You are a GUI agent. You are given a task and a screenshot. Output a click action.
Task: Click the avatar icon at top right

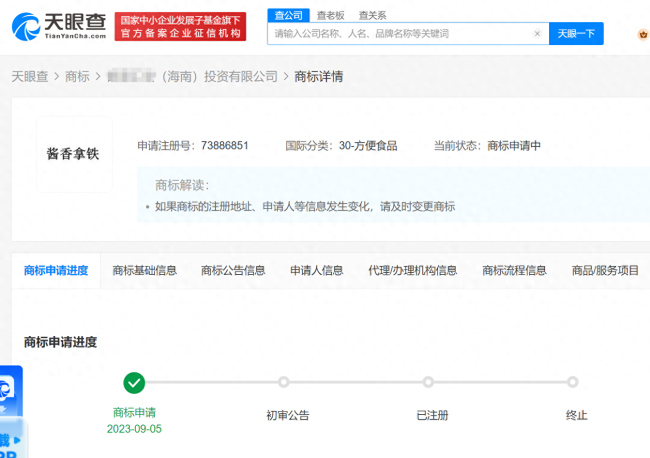pyautogui.click(x=643, y=34)
